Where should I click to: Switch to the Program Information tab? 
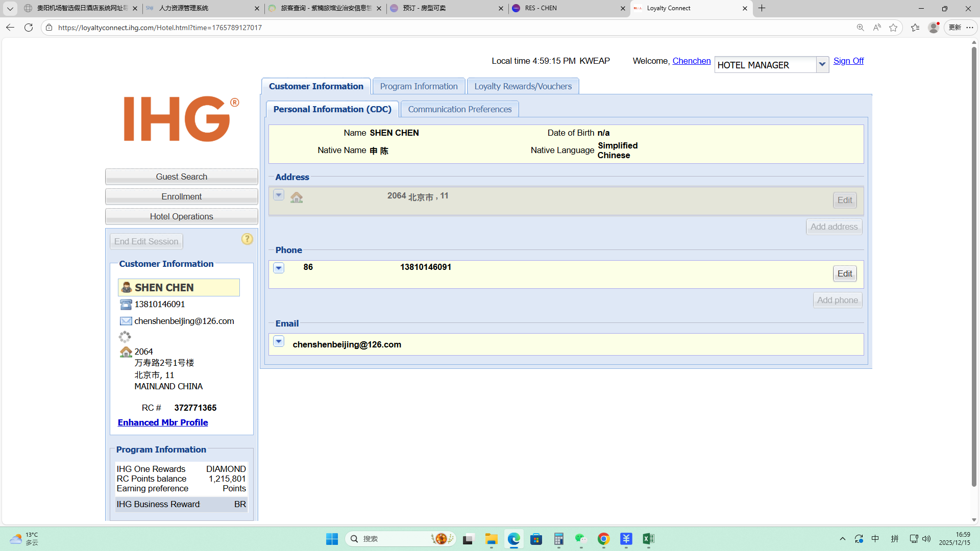tap(419, 86)
